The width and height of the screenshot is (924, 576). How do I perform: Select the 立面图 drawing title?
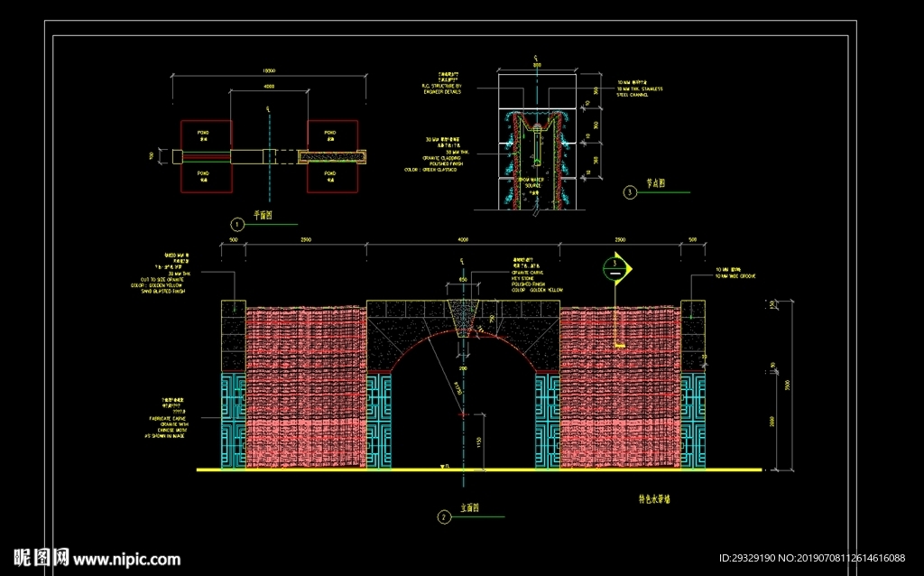pos(469,508)
